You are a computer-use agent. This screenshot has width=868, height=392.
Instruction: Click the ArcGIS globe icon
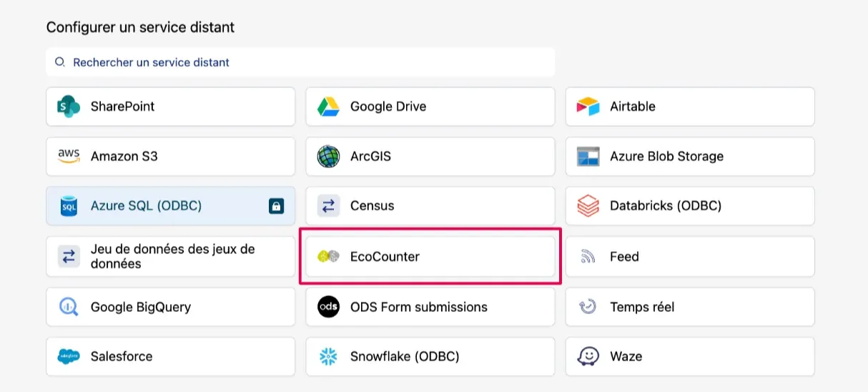tap(328, 156)
